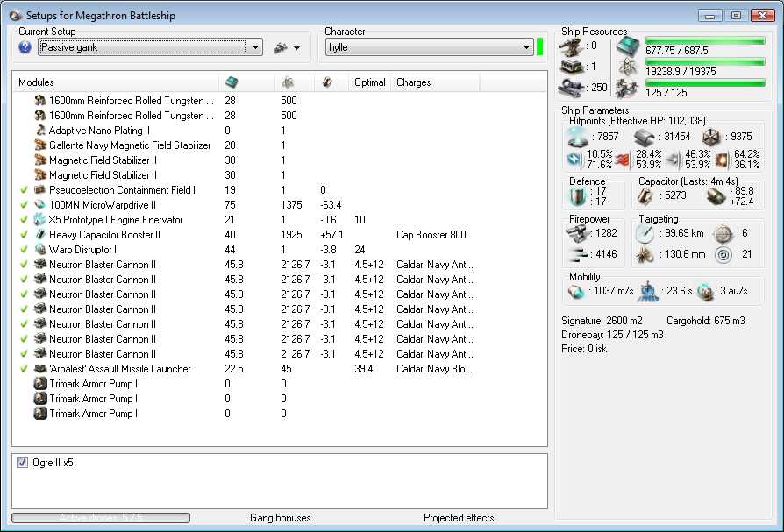Viewport: 784px width, 532px height.
Task: Click the calibration icon showing 250
Action: click(x=570, y=87)
